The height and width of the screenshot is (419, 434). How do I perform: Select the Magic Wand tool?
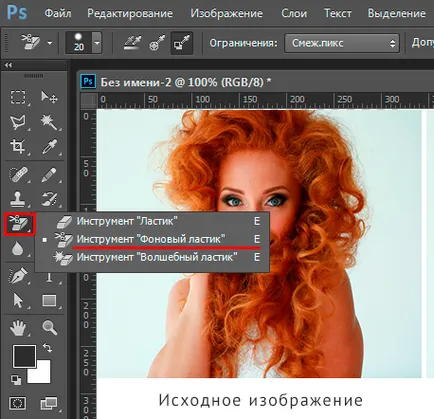pyautogui.click(x=49, y=122)
